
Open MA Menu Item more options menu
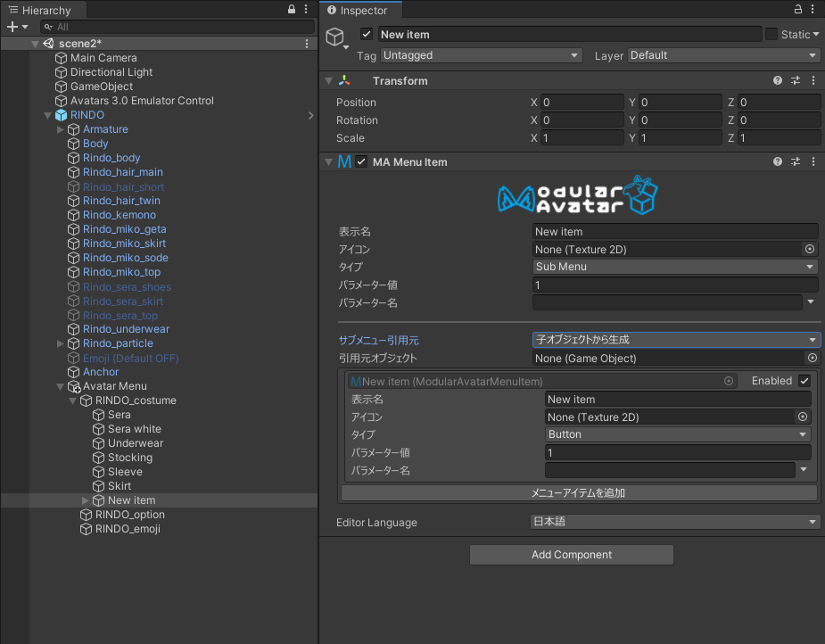813,161
